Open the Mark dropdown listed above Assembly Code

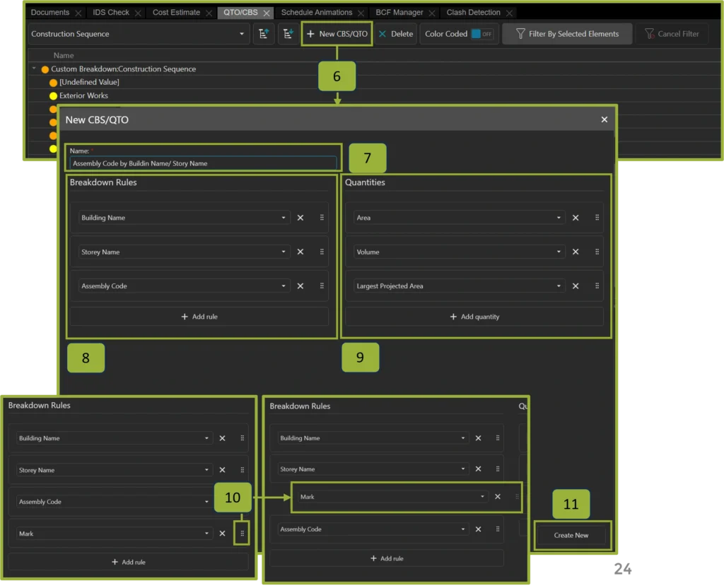click(x=392, y=497)
